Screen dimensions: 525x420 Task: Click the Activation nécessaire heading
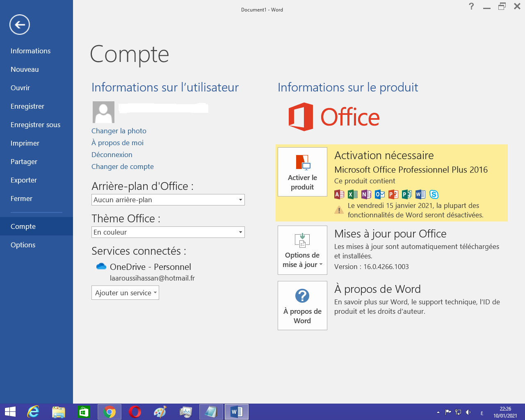[x=384, y=155]
